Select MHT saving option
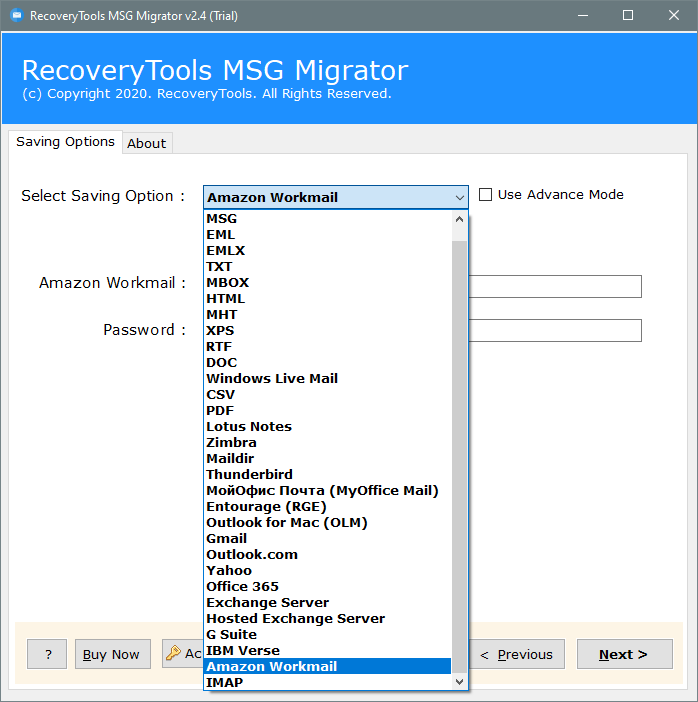This screenshot has width=698, height=702. coord(328,315)
